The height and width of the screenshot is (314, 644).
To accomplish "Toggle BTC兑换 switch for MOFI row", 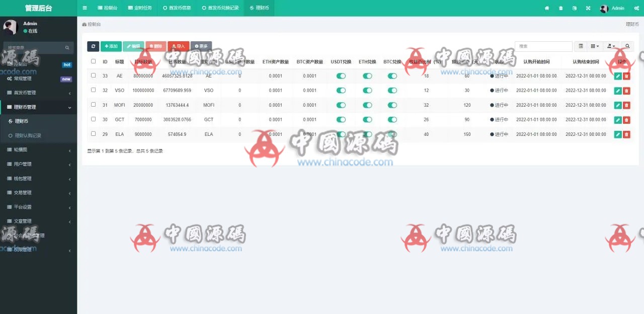I will (392, 105).
